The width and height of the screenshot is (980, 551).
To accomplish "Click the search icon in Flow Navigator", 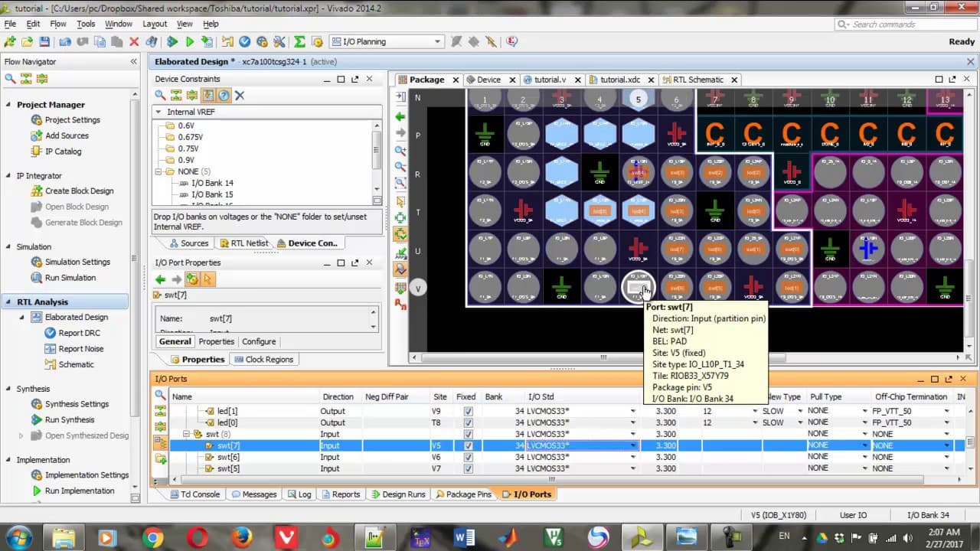I will (x=11, y=79).
